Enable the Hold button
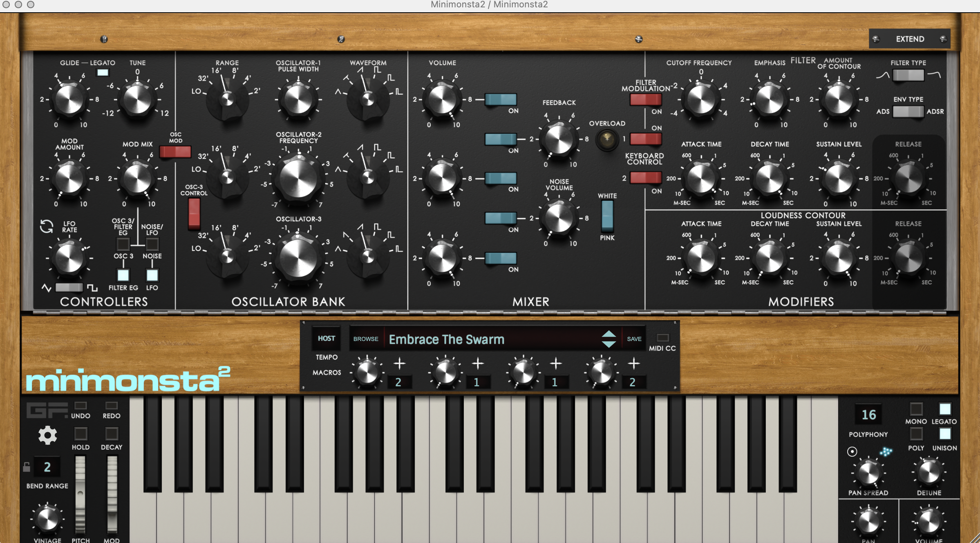Viewport: 980px width, 543px height. tap(81, 433)
